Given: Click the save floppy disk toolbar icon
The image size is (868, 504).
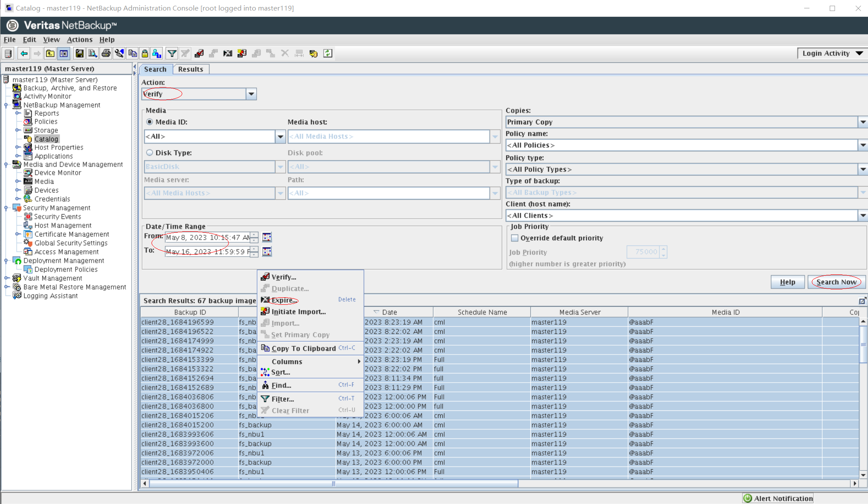Looking at the screenshot, I should click(x=79, y=53).
